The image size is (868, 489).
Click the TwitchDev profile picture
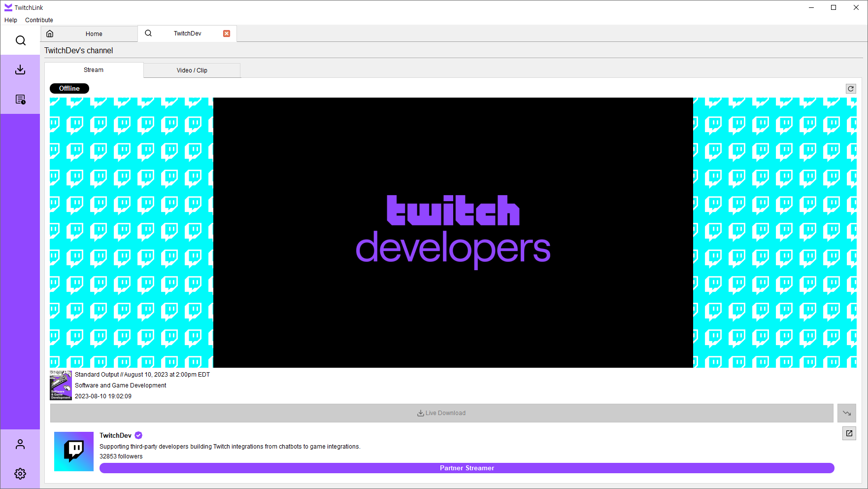(x=74, y=452)
